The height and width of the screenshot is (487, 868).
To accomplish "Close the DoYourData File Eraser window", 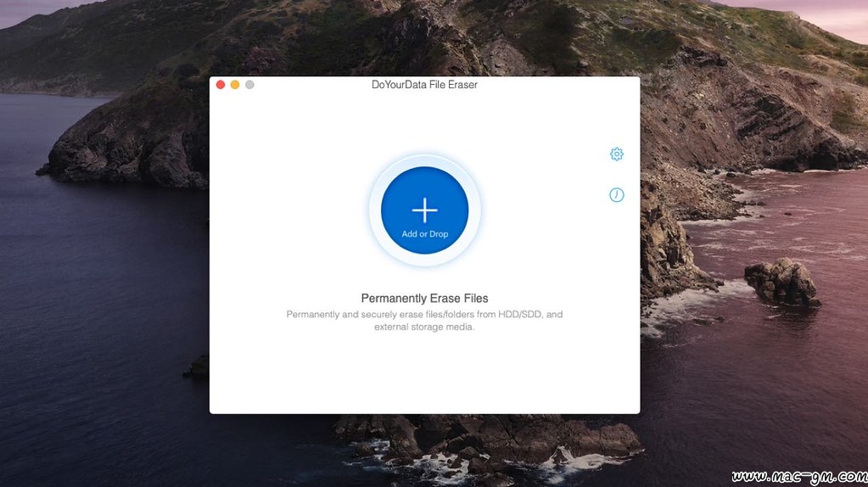I will pos(221,85).
